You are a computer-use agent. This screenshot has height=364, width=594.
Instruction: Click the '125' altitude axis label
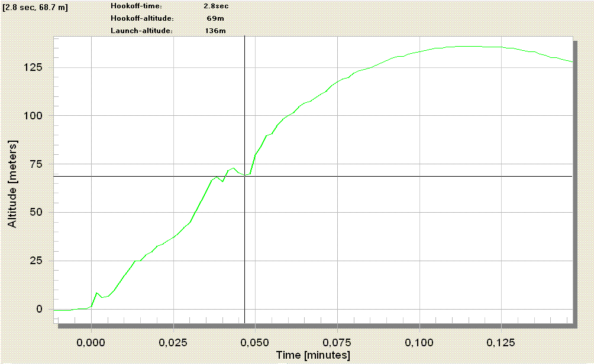[x=33, y=67]
